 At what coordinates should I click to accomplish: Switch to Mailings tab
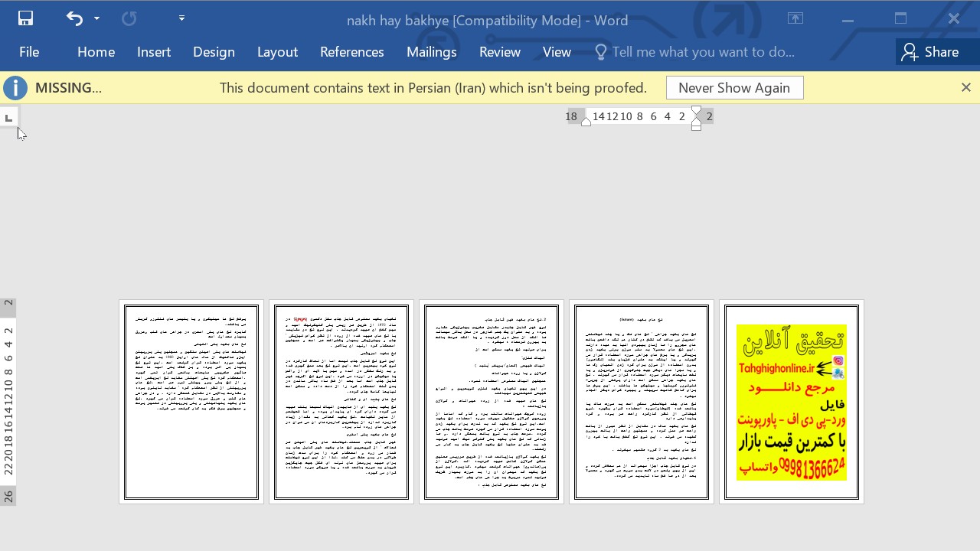(432, 52)
